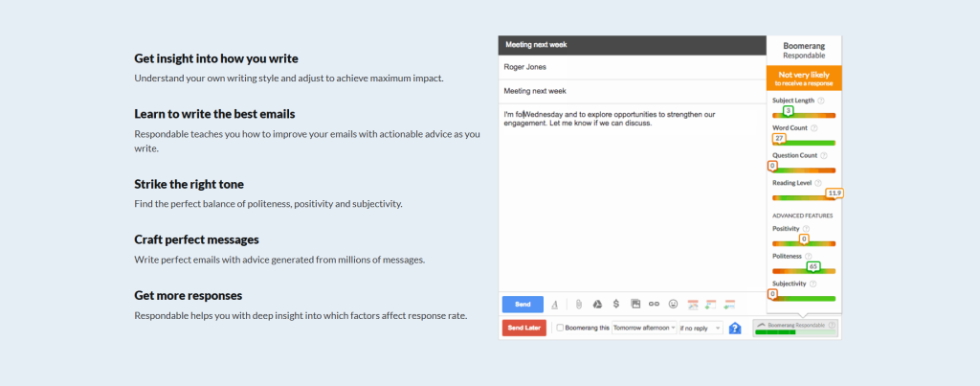Click the Roger Jones recipient field

click(632, 68)
